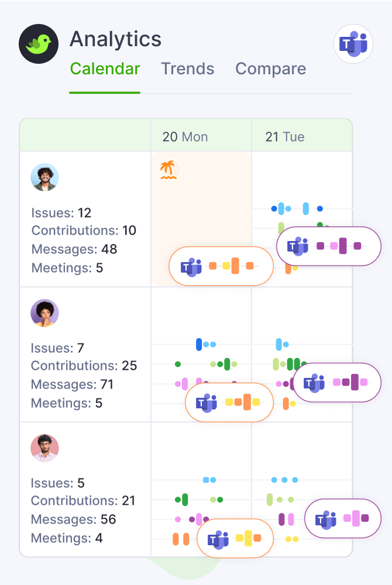This screenshot has height=585, width=392.
Task: Click the first team member's avatar
Action: [x=45, y=177]
